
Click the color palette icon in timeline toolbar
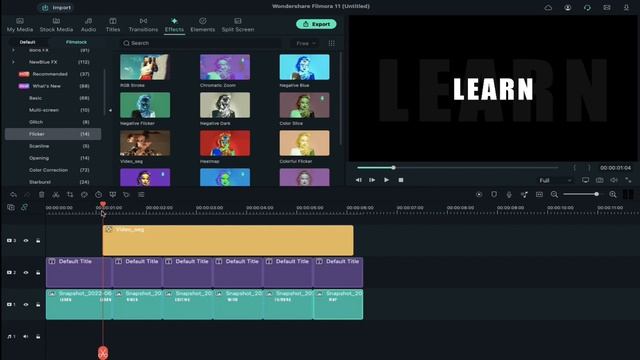pos(84,195)
